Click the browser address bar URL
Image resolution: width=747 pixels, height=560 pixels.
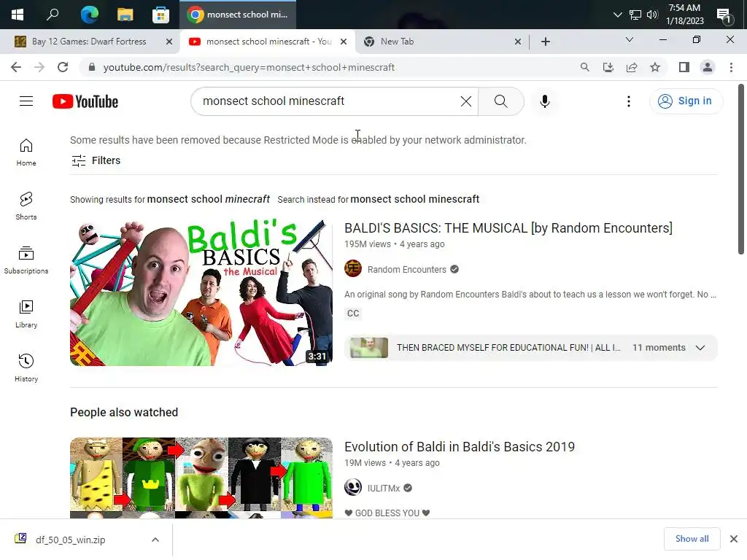click(249, 67)
